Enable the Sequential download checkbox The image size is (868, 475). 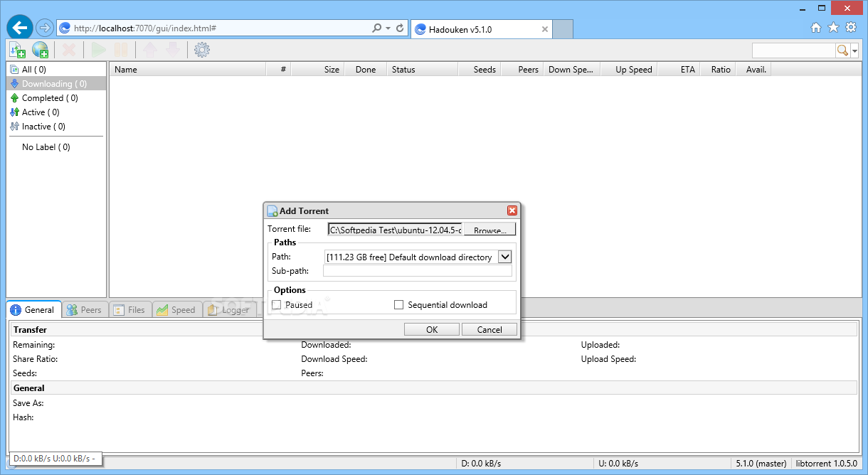click(x=399, y=304)
